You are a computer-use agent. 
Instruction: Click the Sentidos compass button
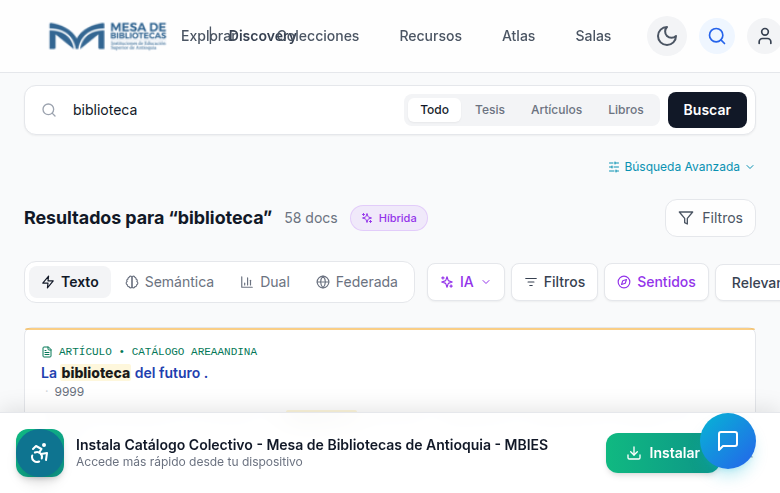(x=656, y=282)
